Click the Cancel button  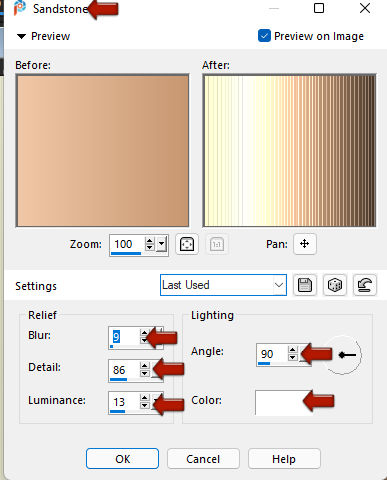pos(203,459)
